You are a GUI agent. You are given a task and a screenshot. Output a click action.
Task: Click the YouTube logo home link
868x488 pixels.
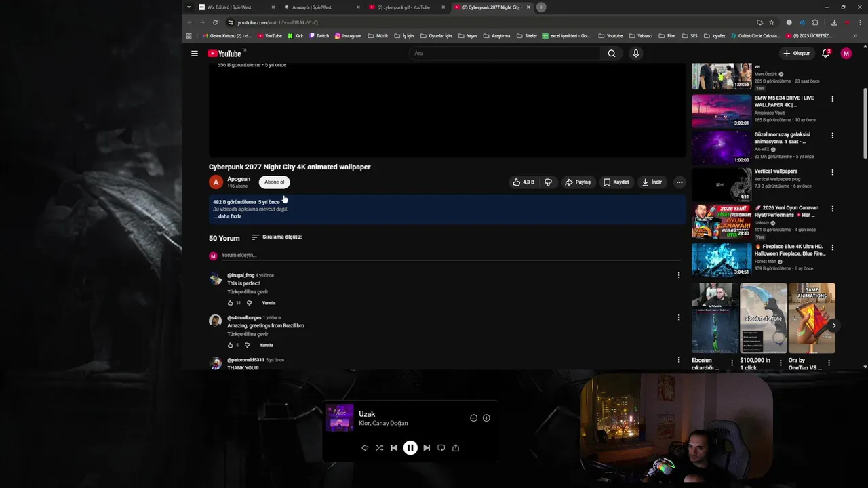coord(224,54)
